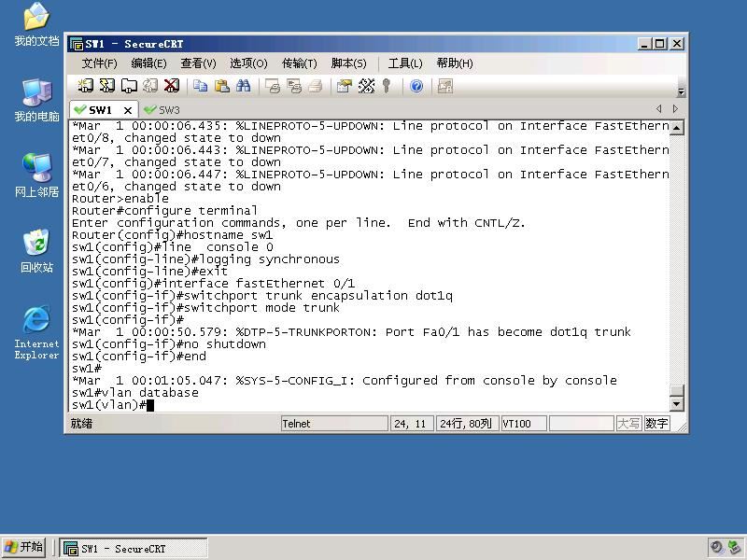Click the Print Selection toolbar icon
The width and height of the screenshot is (747, 560).
pyautogui.click(x=294, y=86)
